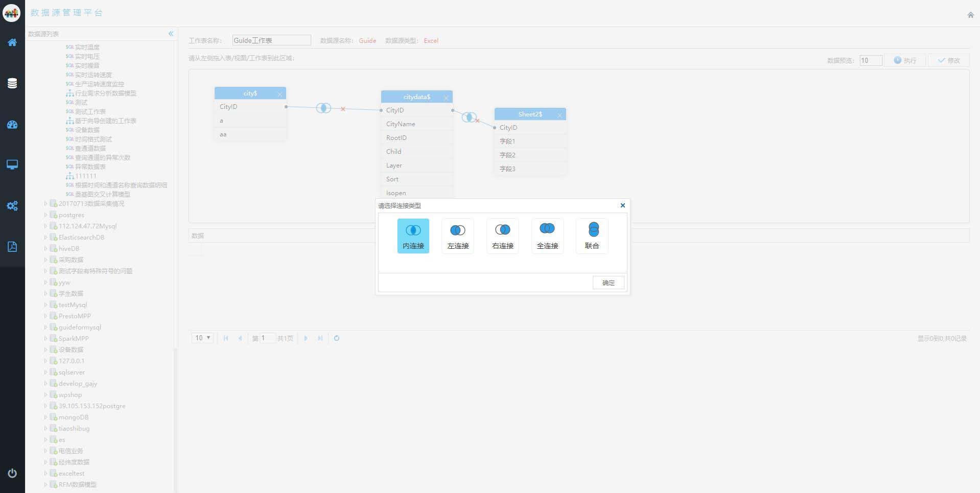
Task: Click the power logout icon
Action: point(12,473)
